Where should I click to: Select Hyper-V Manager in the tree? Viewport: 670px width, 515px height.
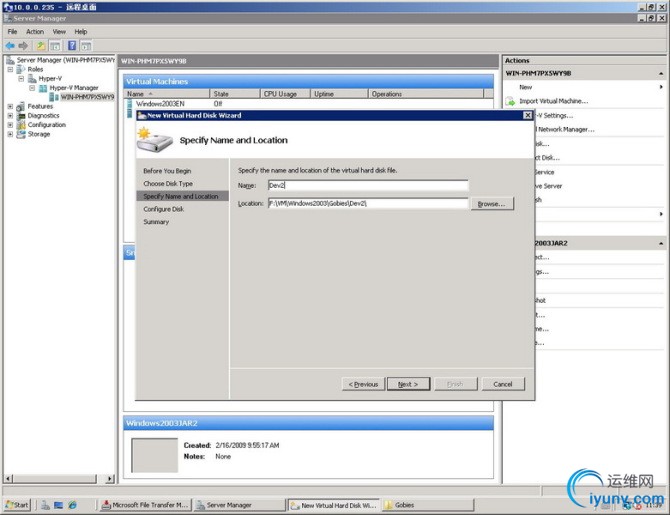pos(73,88)
